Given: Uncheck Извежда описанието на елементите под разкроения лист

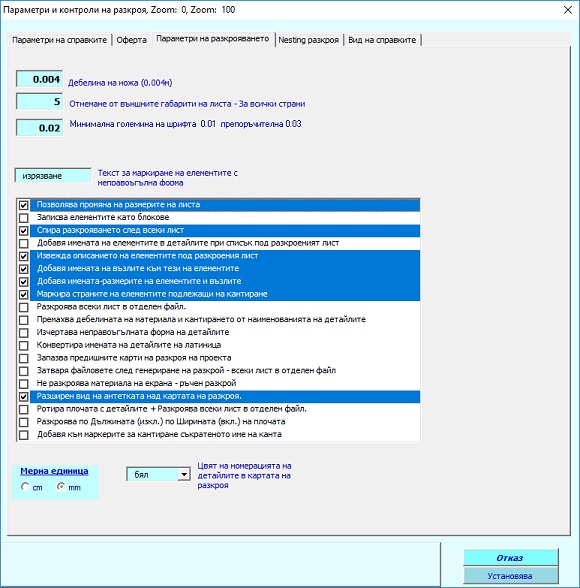Looking at the screenshot, I should 24,256.
